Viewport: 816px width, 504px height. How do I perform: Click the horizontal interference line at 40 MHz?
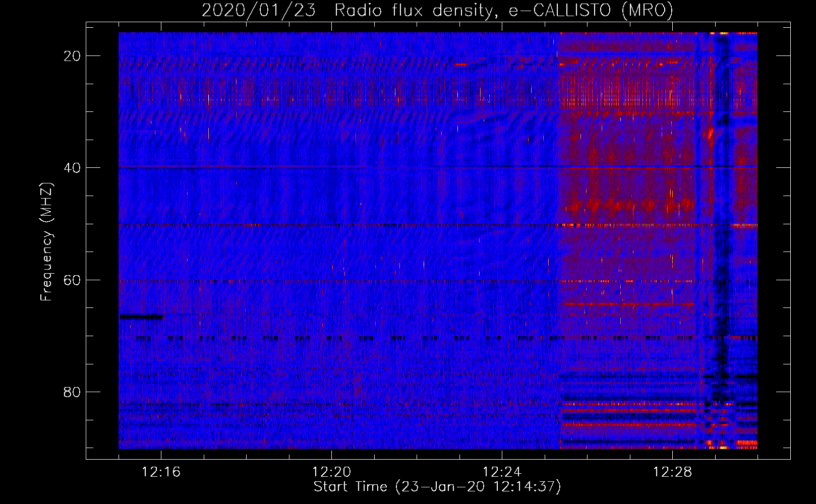click(438, 166)
